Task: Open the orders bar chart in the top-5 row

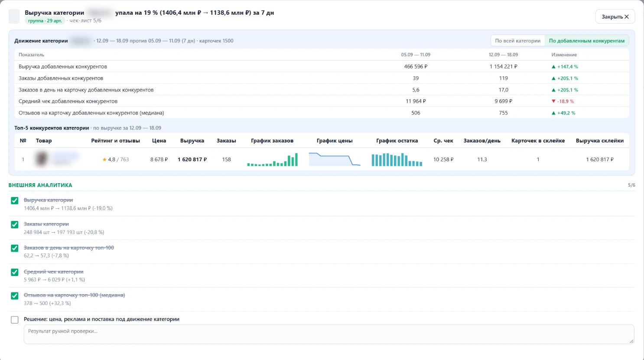Action: pyautogui.click(x=272, y=159)
